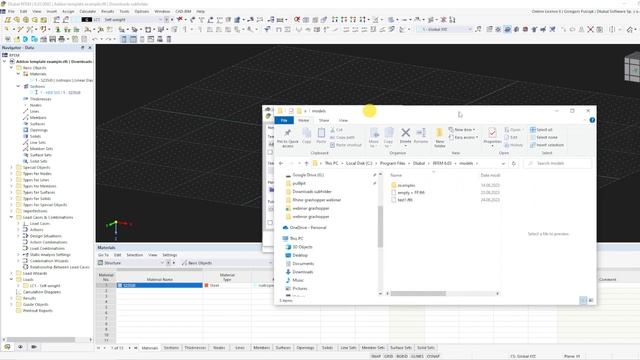Click Copy path in Explorer ribbon
640x360 pixels.
pyautogui.click(x=343, y=137)
